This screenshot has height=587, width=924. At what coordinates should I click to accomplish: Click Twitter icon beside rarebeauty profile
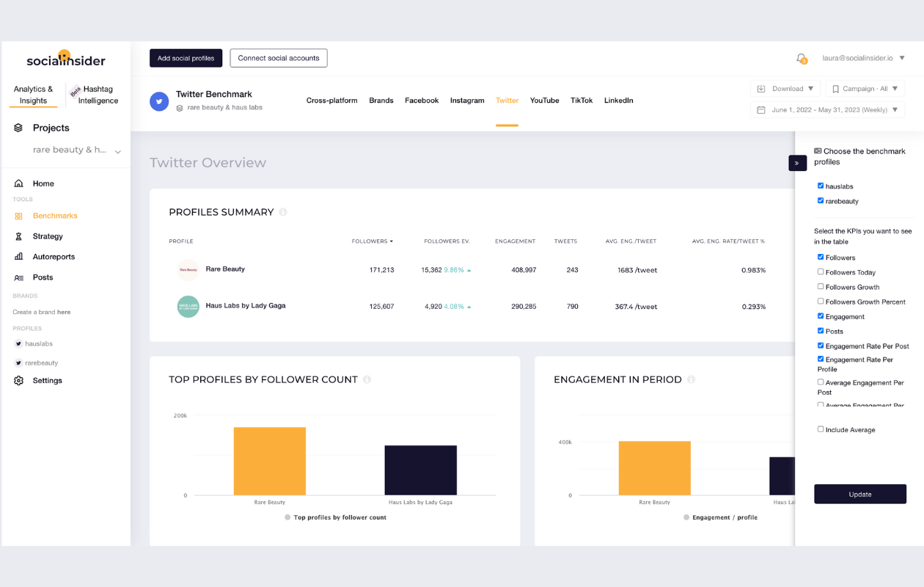click(x=18, y=362)
